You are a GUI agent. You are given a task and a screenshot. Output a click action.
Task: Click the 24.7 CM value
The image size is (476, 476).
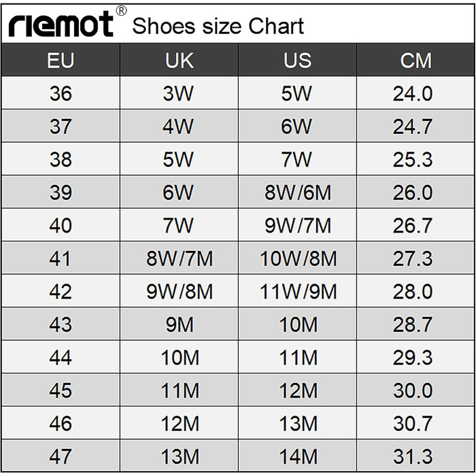pyautogui.click(x=413, y=126)
